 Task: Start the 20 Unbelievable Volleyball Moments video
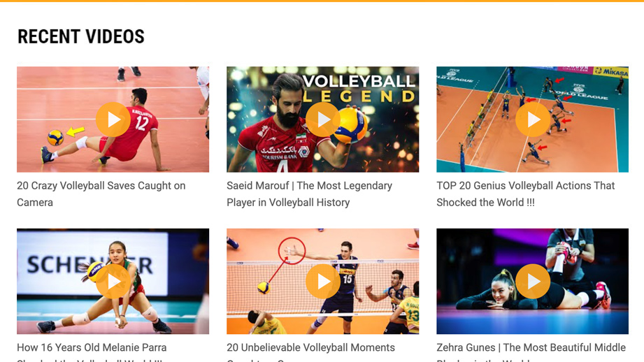(x=323, y=282)
